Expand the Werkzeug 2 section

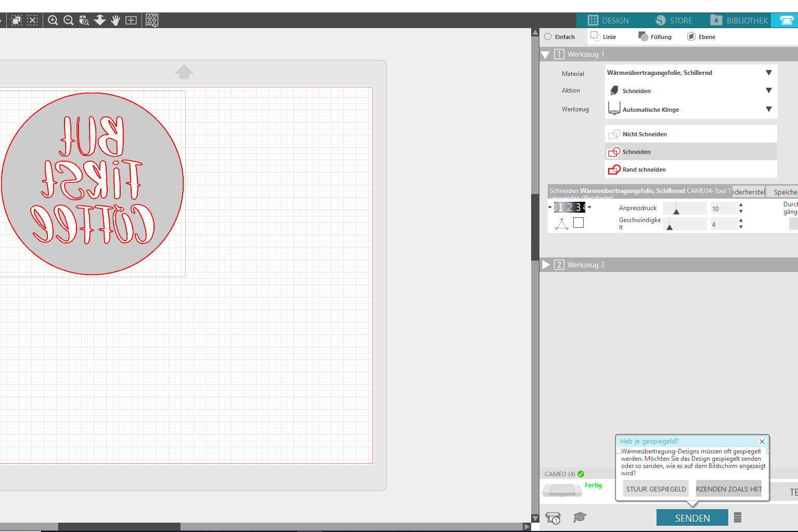pyautogui.click(x=546, y=265)
